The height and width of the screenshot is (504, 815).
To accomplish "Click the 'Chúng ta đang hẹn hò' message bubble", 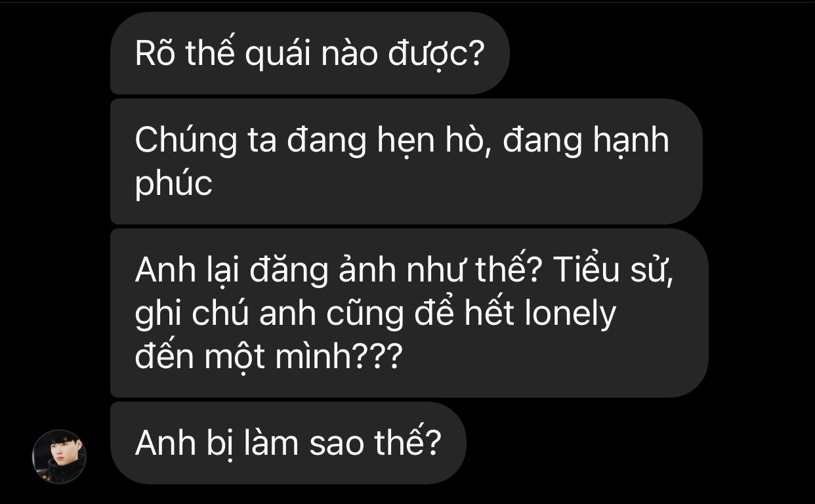I will [406, 161].
